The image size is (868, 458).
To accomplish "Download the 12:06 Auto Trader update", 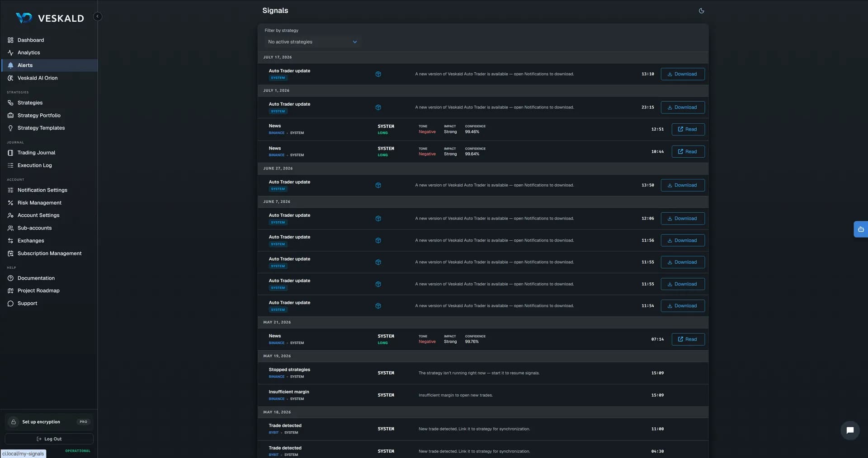I will 682,219.
